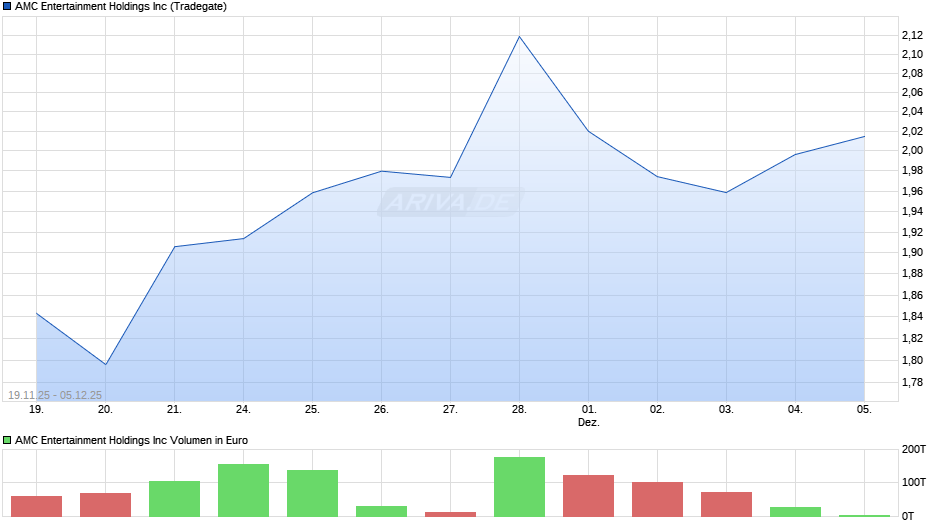This screenshot has height=526, width=940.
Task: Click the y-axis price label '1,82'
Action: [912, 338]
